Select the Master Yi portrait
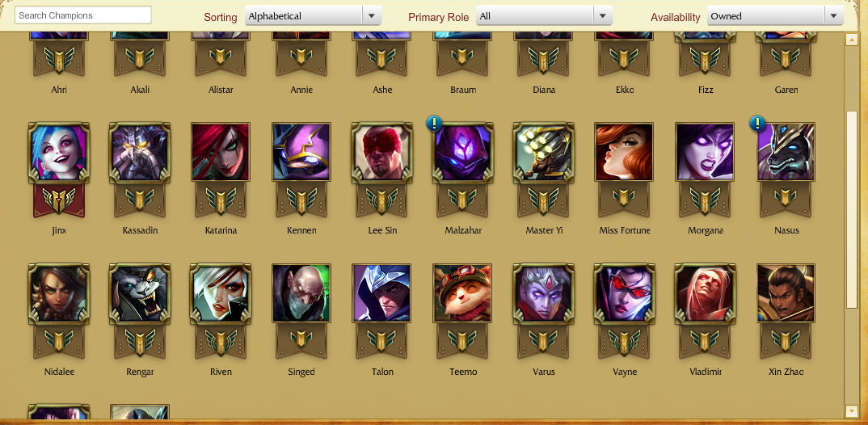Image resolution: width=868 pixels, height=425 pixels. (544, 152)
